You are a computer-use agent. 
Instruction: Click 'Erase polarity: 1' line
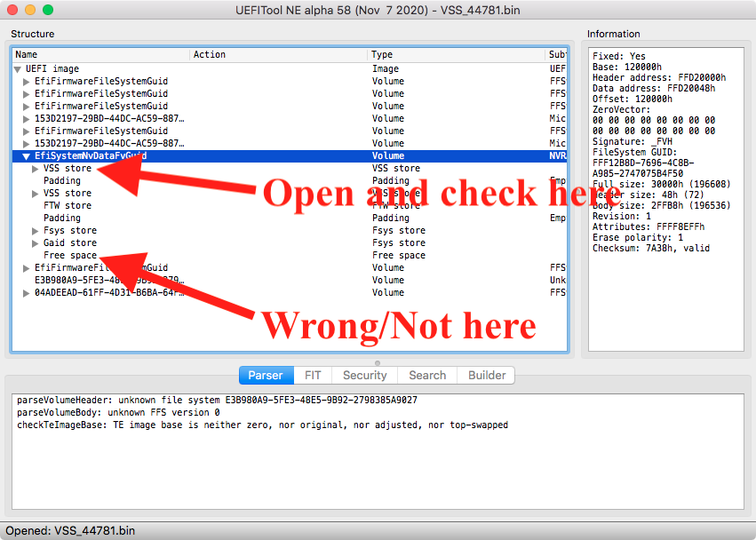pos(637,237)
